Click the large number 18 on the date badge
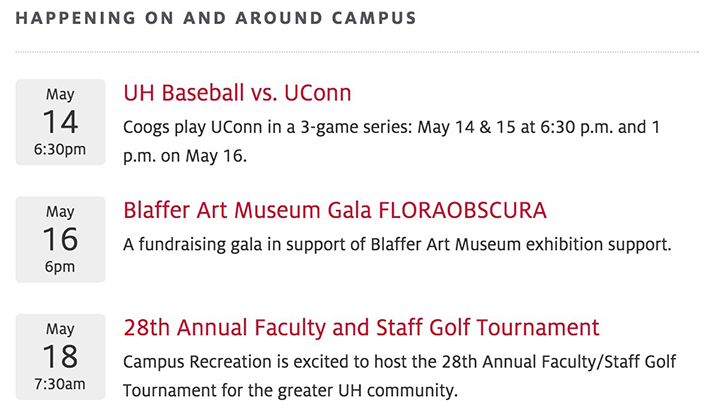The width and height of the screenshot is (706, 415). coord(60,356)
